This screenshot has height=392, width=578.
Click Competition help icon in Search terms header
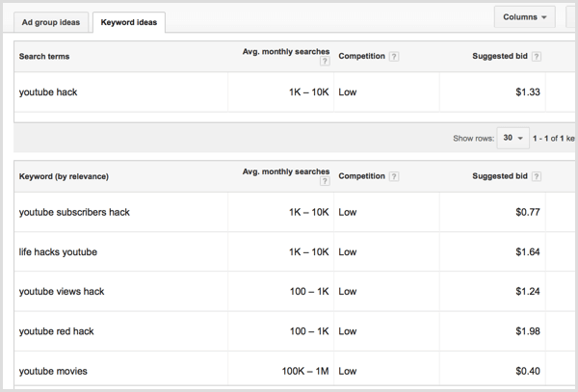pos(394,57)
